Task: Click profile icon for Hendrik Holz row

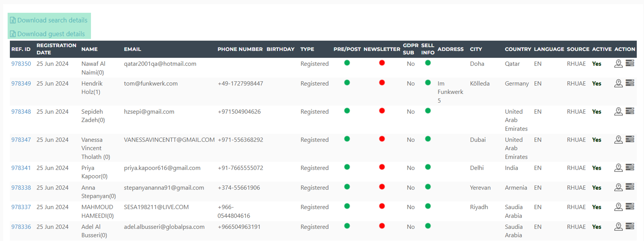Action: pos(618,83)
